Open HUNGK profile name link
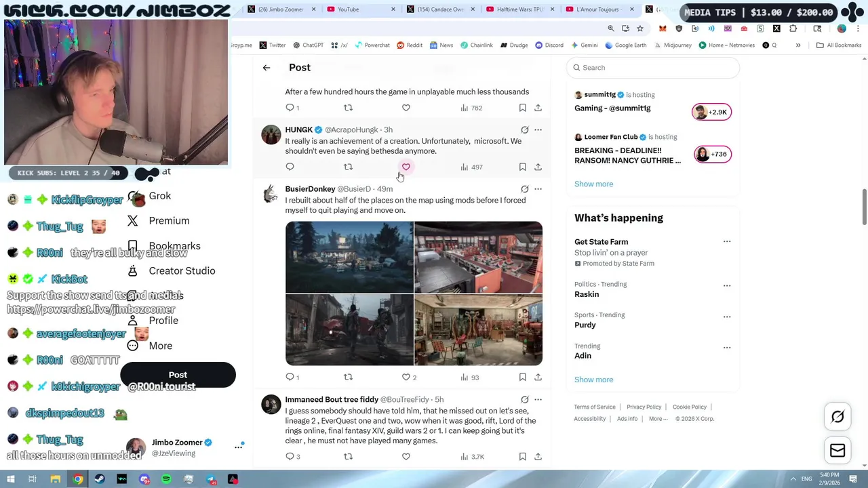 pyautogui.click(x=298, y=129)
